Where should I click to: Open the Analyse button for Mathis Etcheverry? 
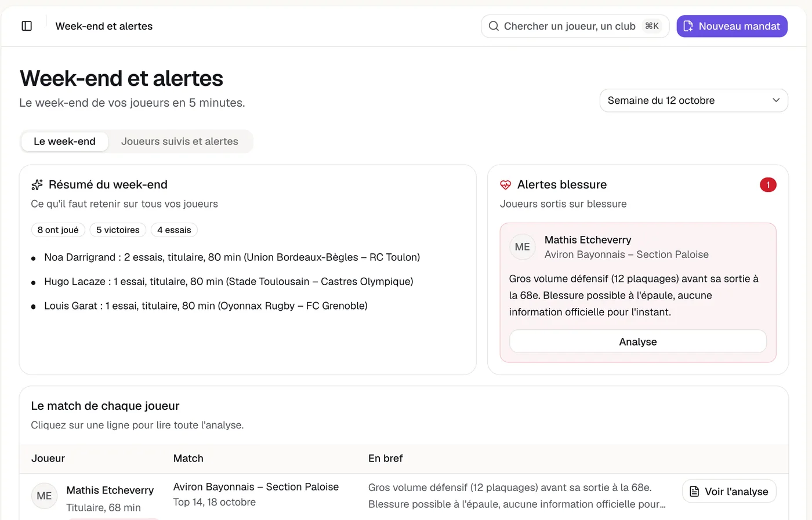[638, 341]
